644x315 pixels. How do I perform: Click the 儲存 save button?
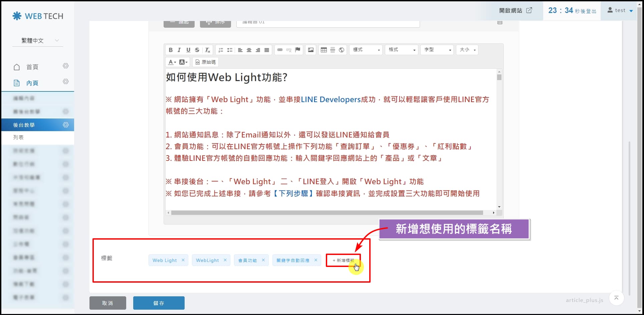tap(159, 303)
